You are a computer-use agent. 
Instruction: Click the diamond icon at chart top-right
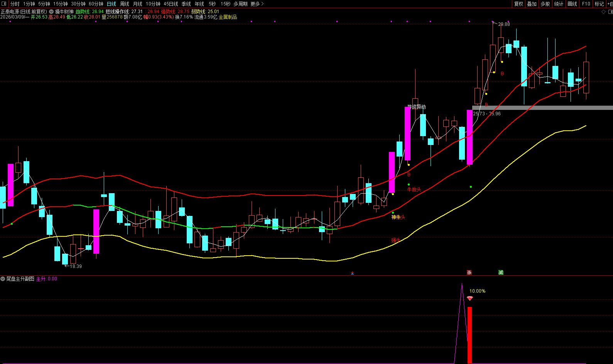(604, 12)
